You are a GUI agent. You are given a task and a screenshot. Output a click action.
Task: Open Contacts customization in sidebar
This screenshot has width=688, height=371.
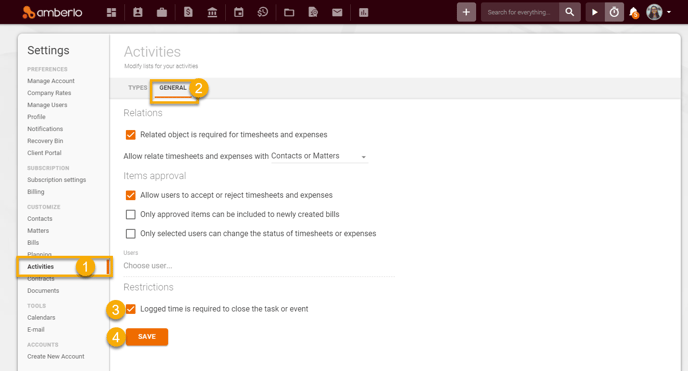39,219
